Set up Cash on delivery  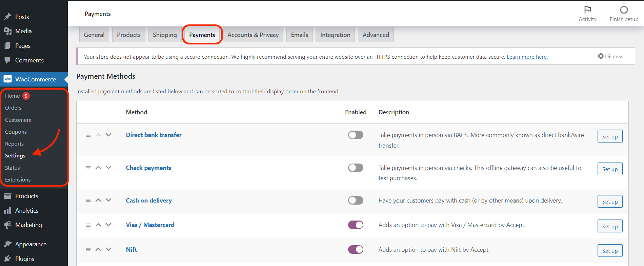pos(610,201)
